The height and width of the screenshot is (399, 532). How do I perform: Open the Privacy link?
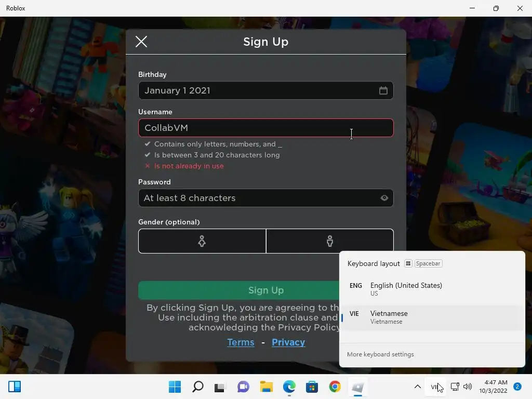[x=288, y=342]
